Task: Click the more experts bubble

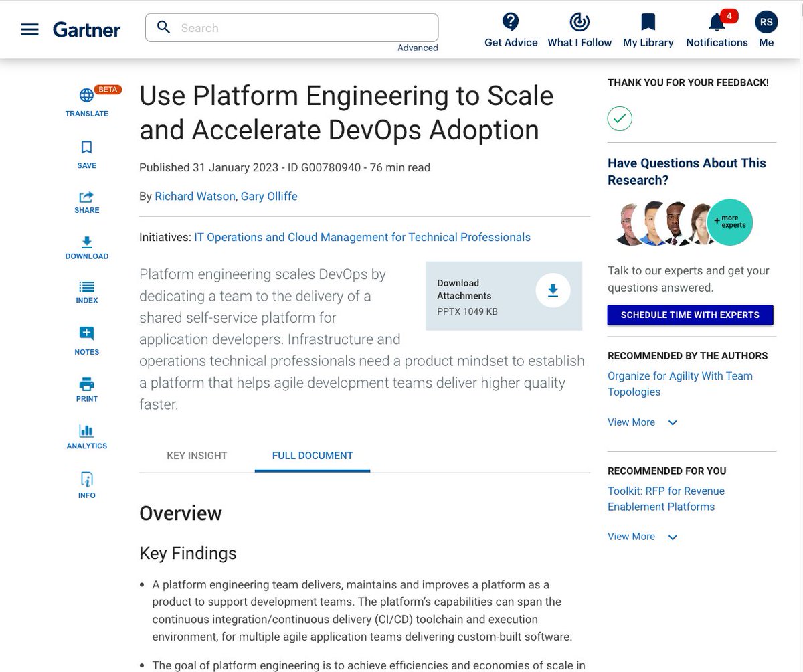Action: click(x=729, y=222)
